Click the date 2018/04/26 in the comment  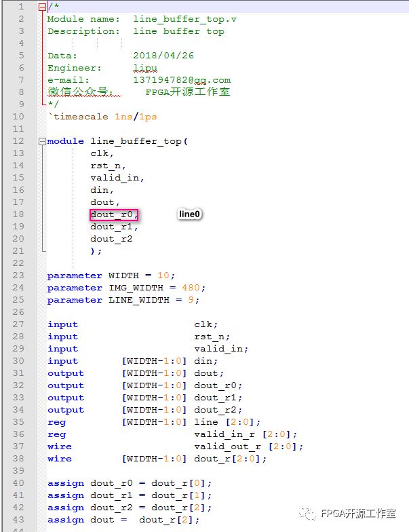click(x=163, y=56)
